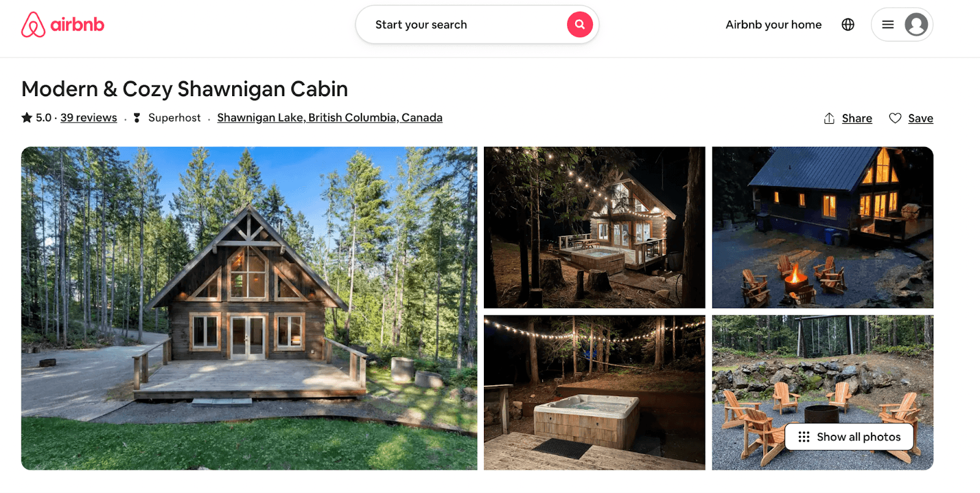Open the string-lit cabin night photo
The width and height of the screenshot is (980, 493).
coord(594,227)
